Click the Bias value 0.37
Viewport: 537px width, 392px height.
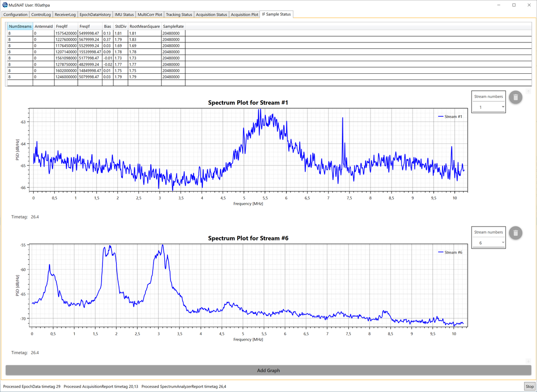pyautogui.click(x=107, y=39)
